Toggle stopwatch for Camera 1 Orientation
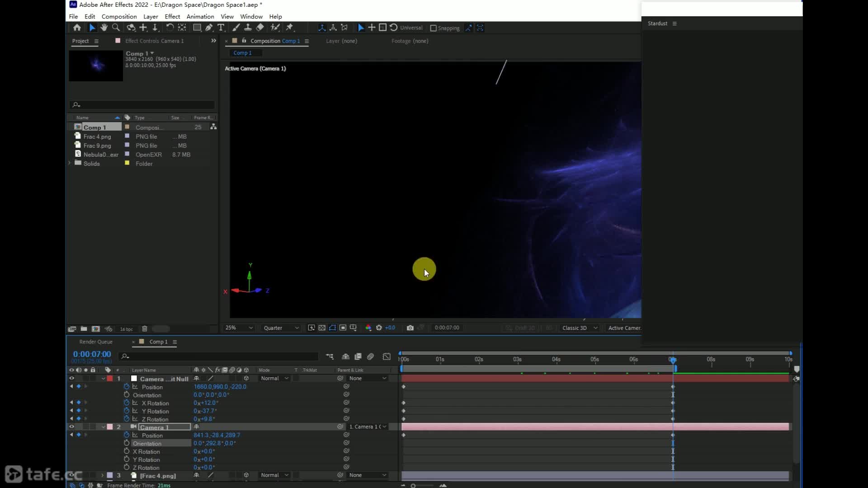The image size is (868, 488). click(x=127, y=443)
